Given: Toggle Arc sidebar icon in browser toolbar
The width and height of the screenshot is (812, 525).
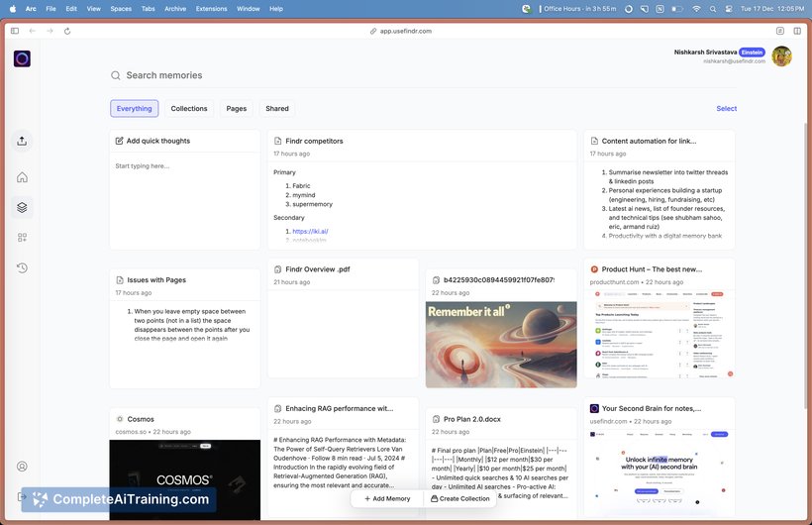Looking at the screenshot, I should [x=15, y=31].
